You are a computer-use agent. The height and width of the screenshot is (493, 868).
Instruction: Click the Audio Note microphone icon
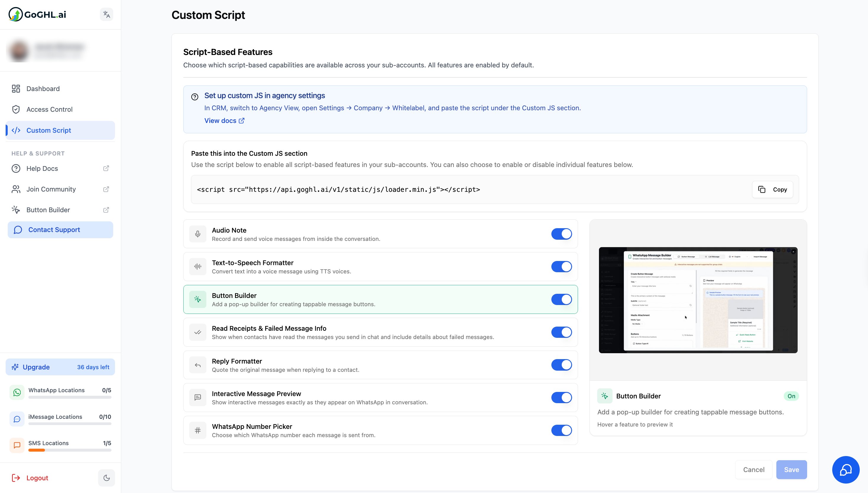(198, 234)
